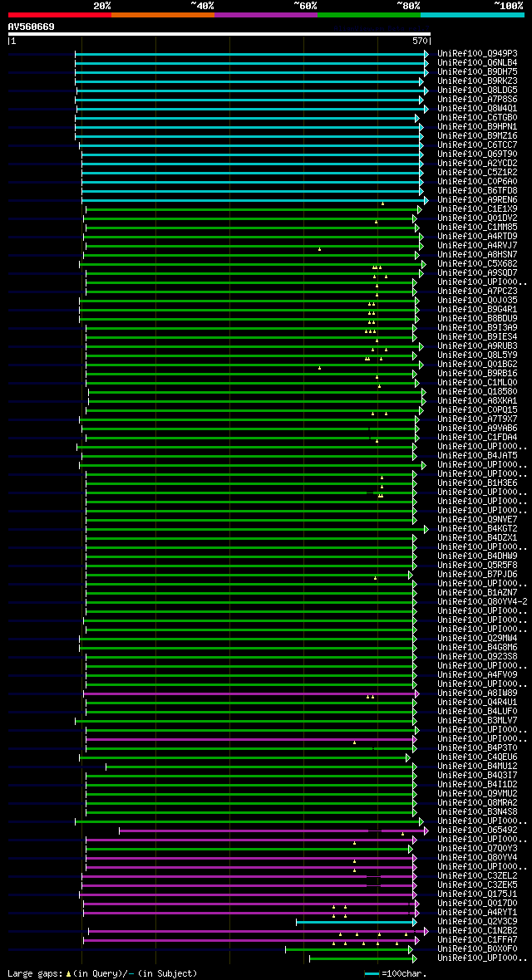Open UniRef100_C1E1X9 hit
The width and height of the screenshot is (532, 980).
(x=477, y=208)
